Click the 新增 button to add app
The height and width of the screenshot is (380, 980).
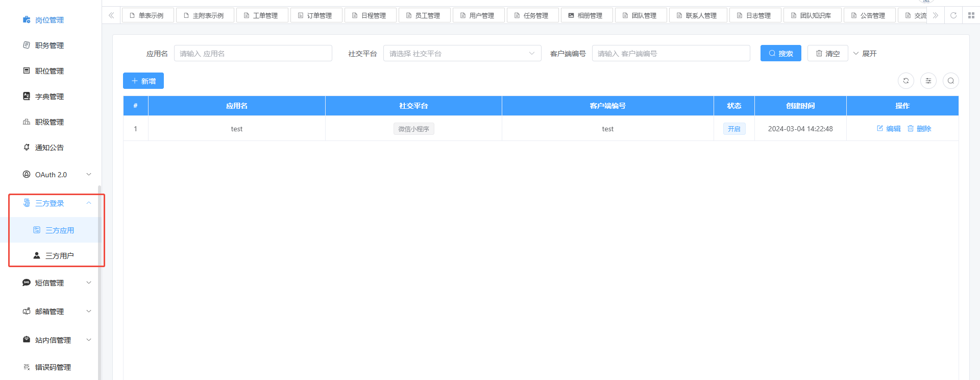click(x=143, y=81)
